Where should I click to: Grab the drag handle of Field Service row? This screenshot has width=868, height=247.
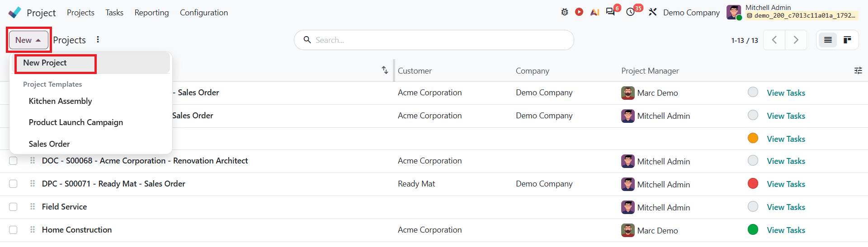point(33,206)
